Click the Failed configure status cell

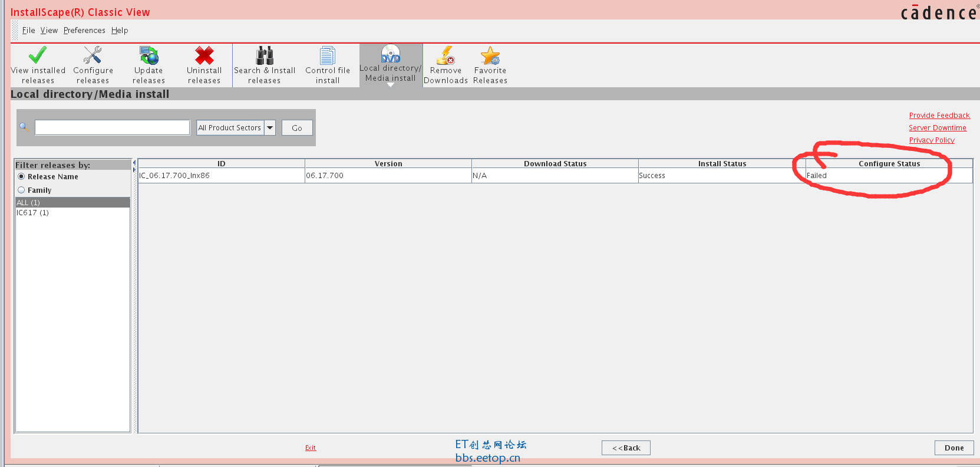(889, 176)
